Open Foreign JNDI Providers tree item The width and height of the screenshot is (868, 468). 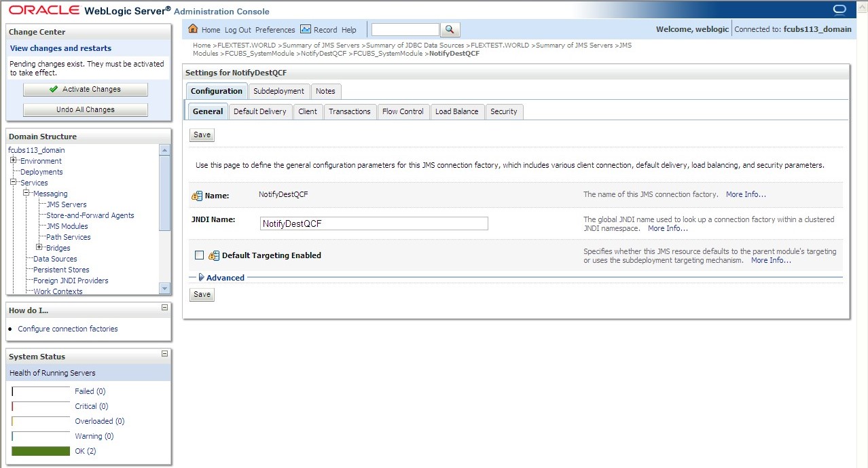pos(71,281)
